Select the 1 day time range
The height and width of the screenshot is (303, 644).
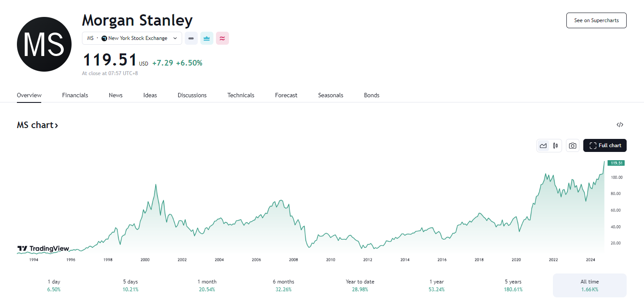coord(54,285)
